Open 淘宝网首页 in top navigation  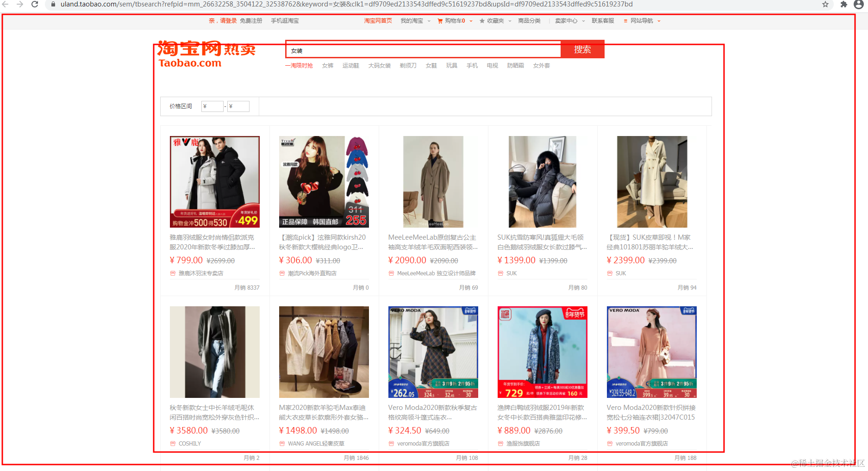point(378,21)
